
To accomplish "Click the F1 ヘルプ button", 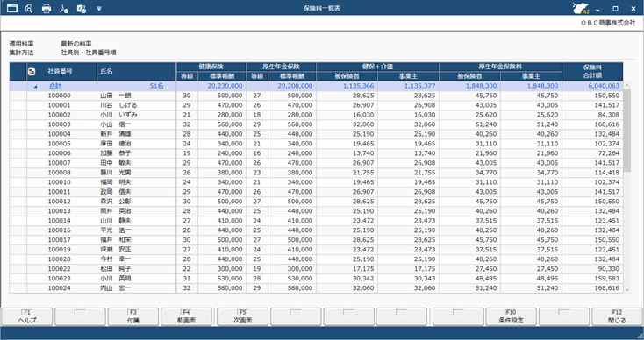I will click(27, 316).
